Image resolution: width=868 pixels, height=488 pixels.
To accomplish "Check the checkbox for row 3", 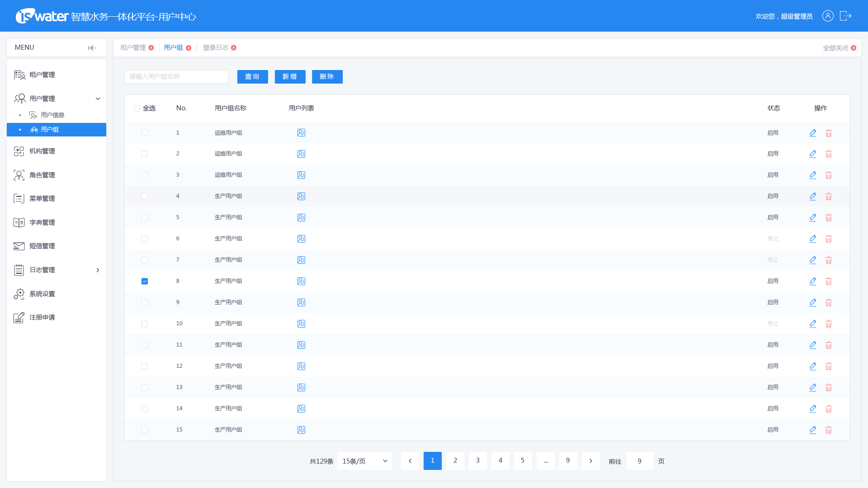I will coord(145,175).
